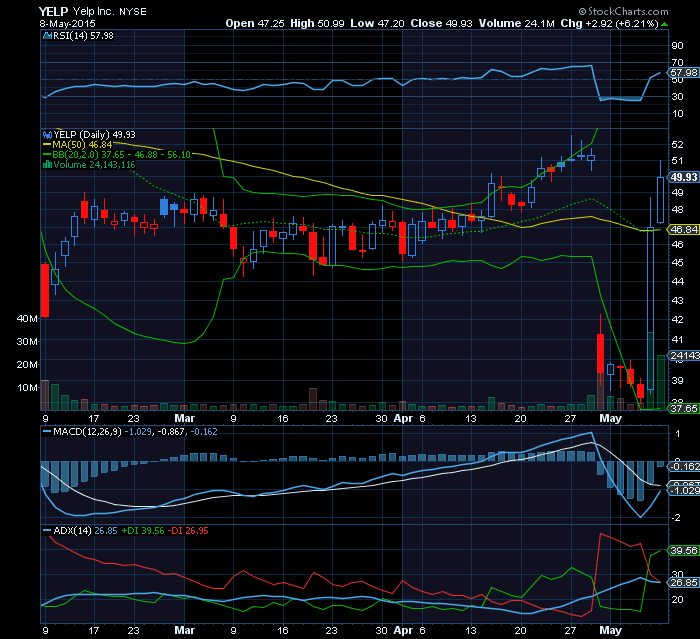Click the Apr label below the volume bars
This screenshot has width=700, height=639.
[x=403, y=418]
